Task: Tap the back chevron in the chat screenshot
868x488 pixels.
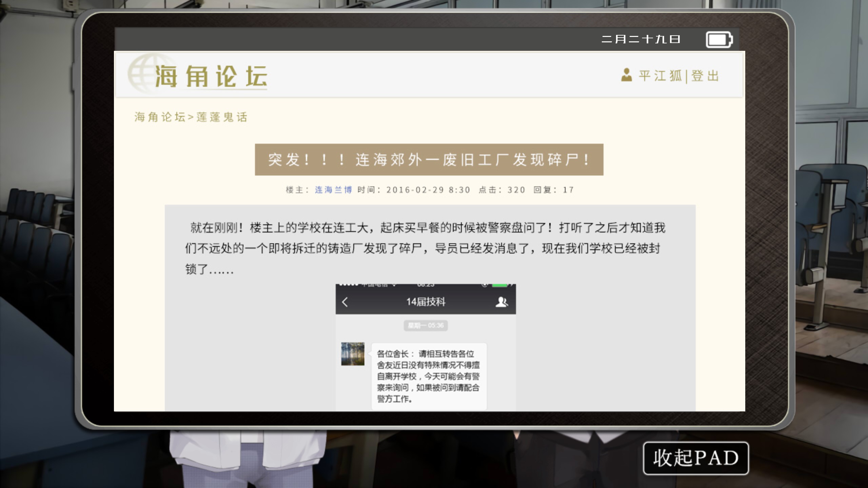Action: click(x=345, y=302)
